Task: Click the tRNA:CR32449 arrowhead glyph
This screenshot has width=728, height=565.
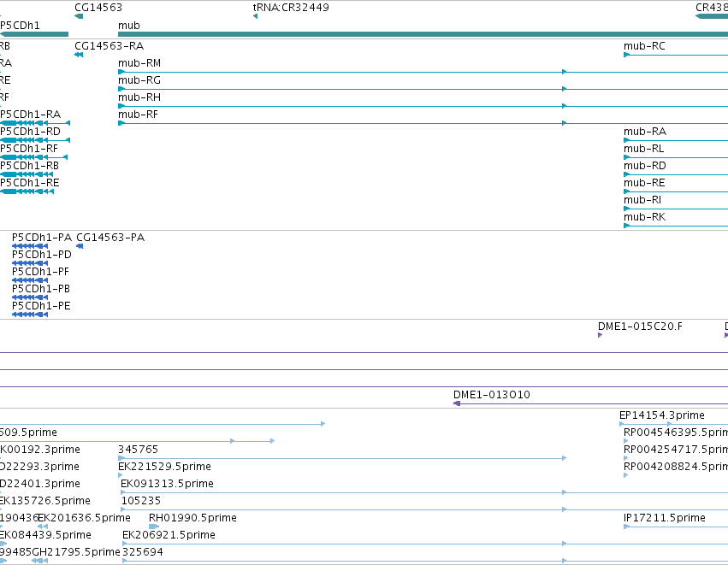Action: (x=256, y=17)
